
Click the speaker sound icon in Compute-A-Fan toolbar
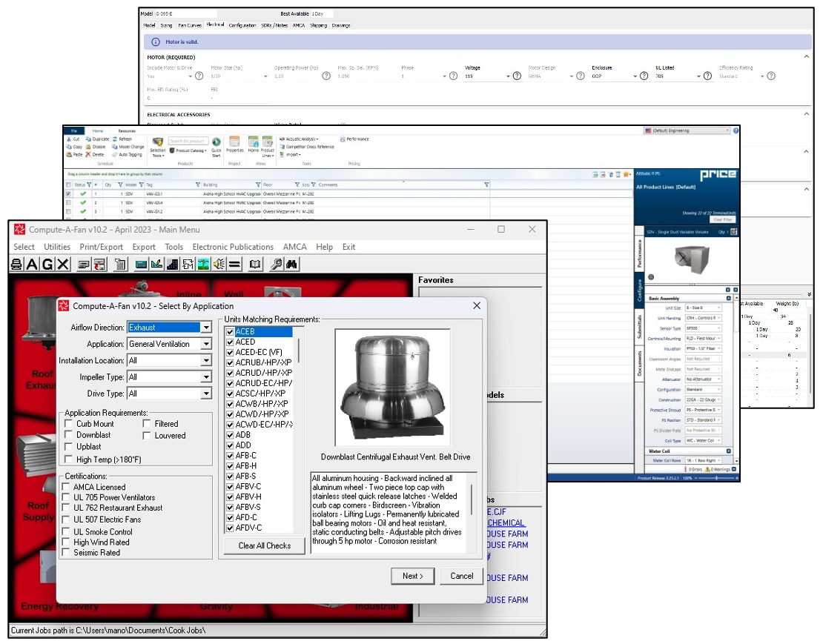pos(219,264)
